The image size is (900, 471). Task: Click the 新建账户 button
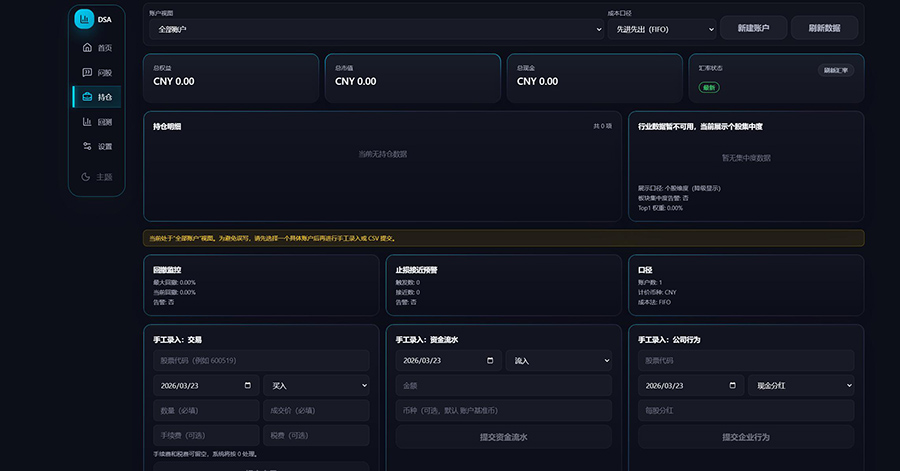pyautogui.click(x=753, y=28)
